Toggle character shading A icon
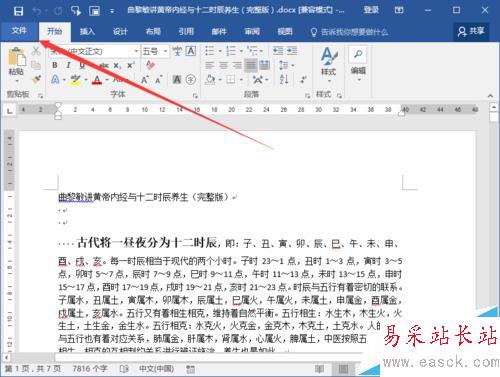The width and height of the screenshot is (500, 377). 177,79
